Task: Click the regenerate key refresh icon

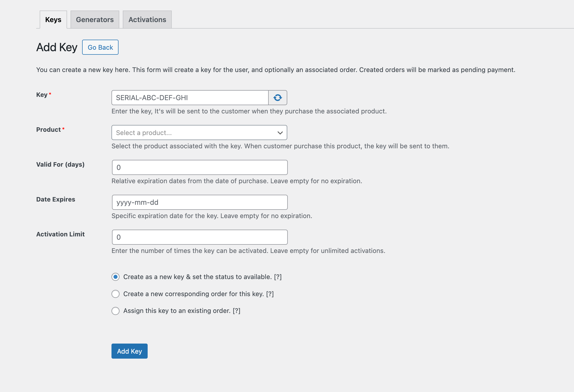Action: (x=277, y=98)
